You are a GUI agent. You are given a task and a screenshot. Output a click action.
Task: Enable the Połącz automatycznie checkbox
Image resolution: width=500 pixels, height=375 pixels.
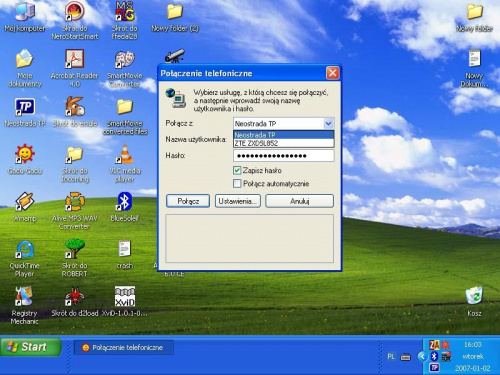point(237,184)
